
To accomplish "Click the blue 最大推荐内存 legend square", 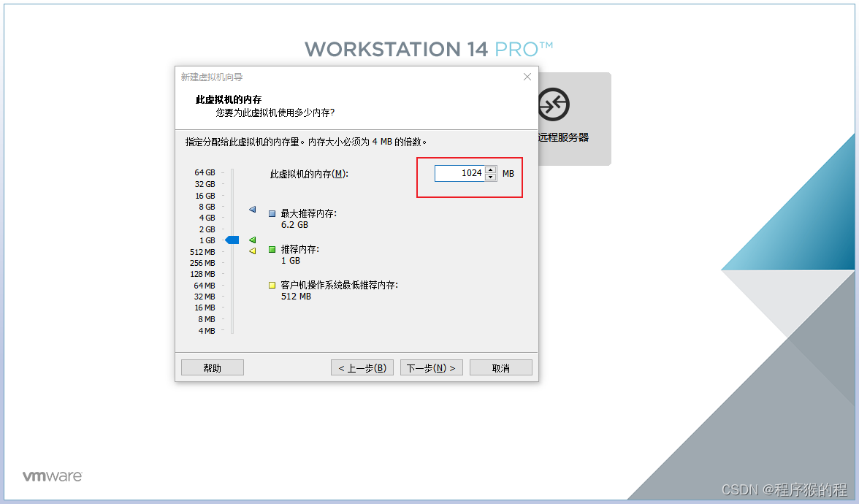I will pos(272,214).
